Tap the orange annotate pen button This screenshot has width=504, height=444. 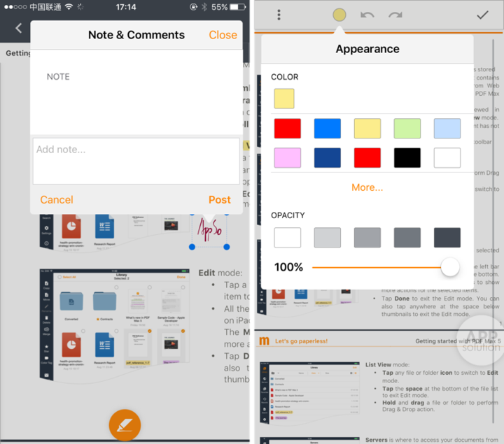tap(125, 424)
